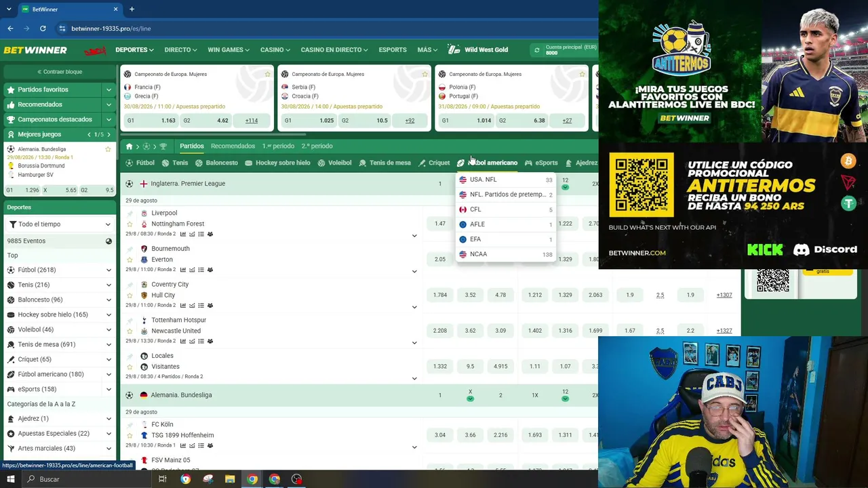
Task: Click the BetWinner logo
Action: point(35,50)
